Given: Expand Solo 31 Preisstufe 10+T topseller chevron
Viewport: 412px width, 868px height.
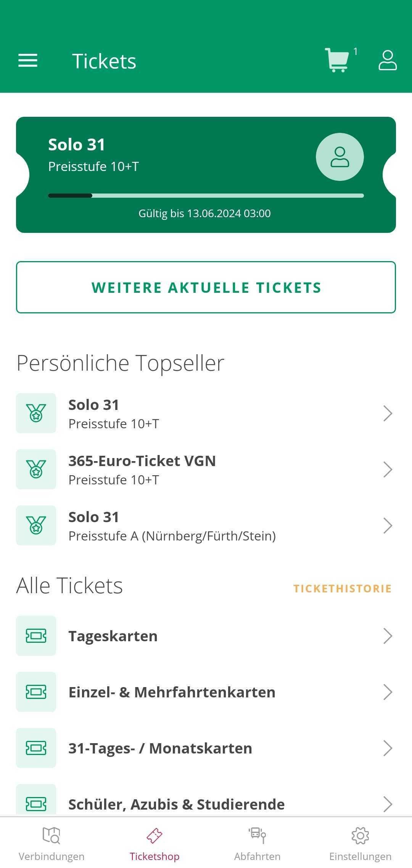Looking at the screenshot, I should point(388,413).
